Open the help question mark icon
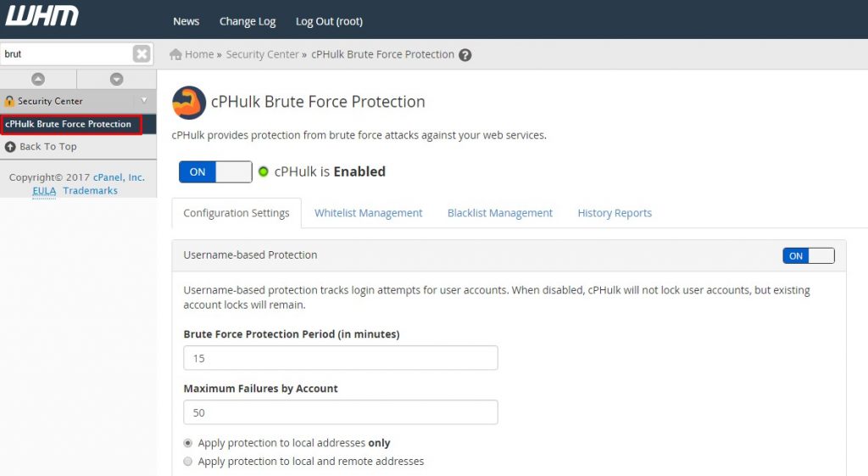This screenshot has width=868, height=476. [x=465, y=55]
